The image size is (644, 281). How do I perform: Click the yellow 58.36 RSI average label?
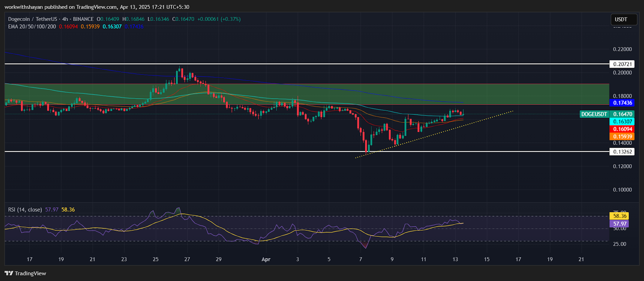620,216
